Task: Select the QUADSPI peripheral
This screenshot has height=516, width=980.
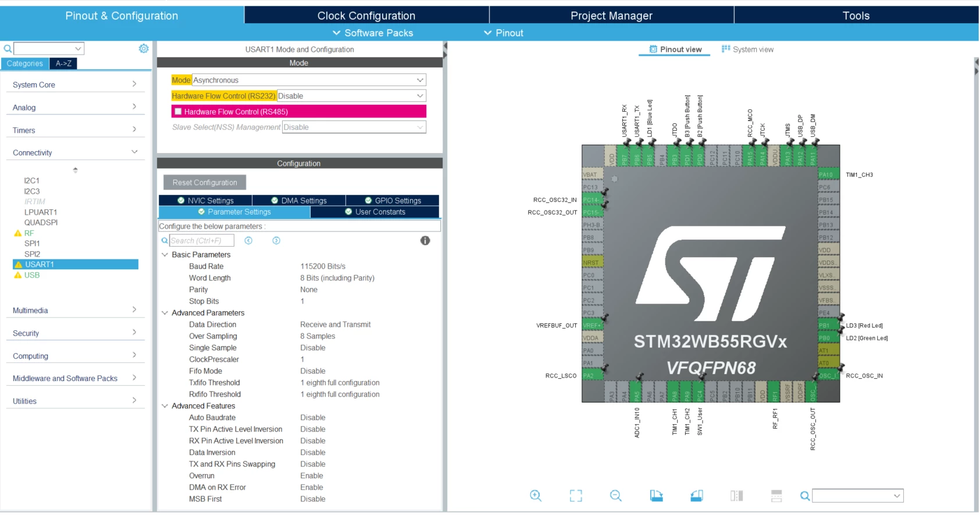Action: (x=41, y=223)
